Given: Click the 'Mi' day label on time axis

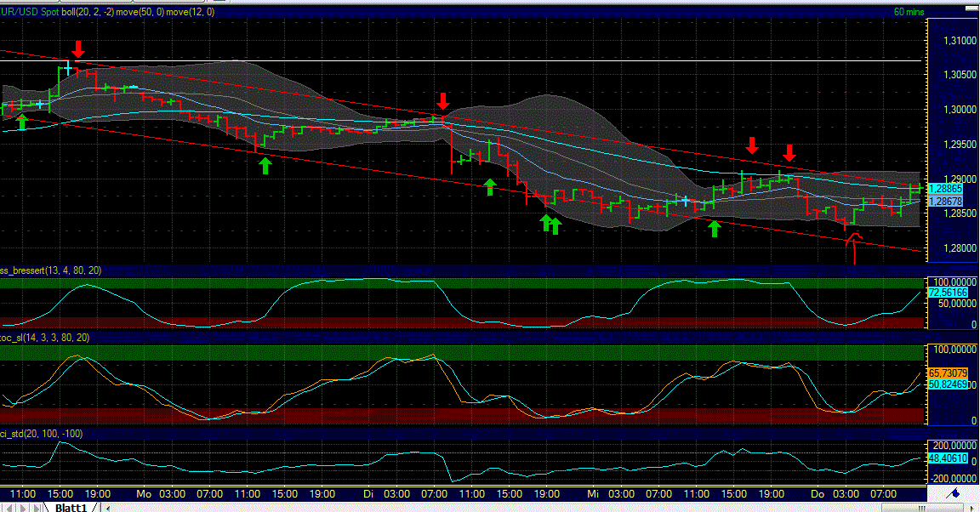Looking at the screenshot, I should click(592, 494).
